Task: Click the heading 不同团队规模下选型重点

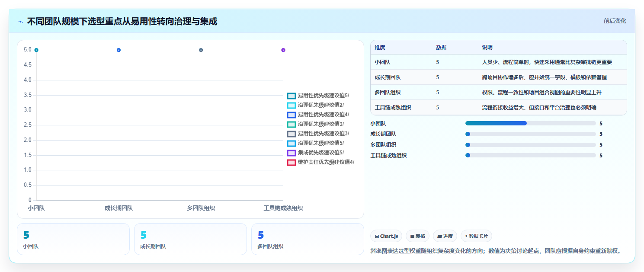Action: tap(122, 21)
